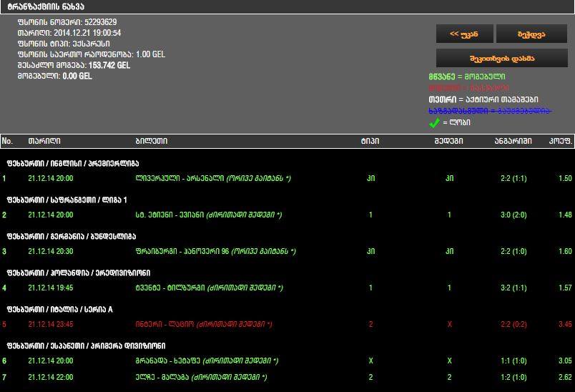This screenshot has height=392, width=575.
Task: Click the ticket date 2014.12.21 19:00:54
Action: [87, 33]
